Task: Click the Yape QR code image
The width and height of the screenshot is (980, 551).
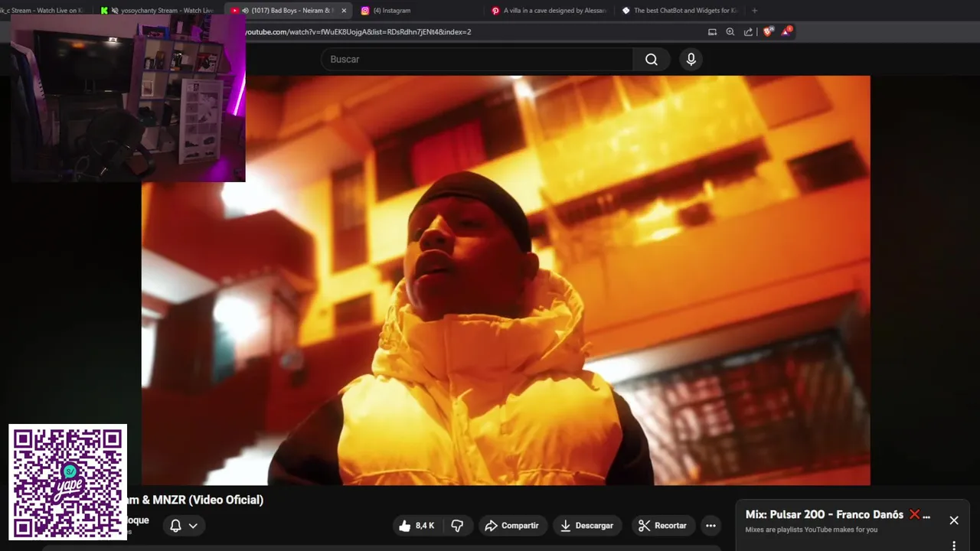Action: click(x=67, y=482)
